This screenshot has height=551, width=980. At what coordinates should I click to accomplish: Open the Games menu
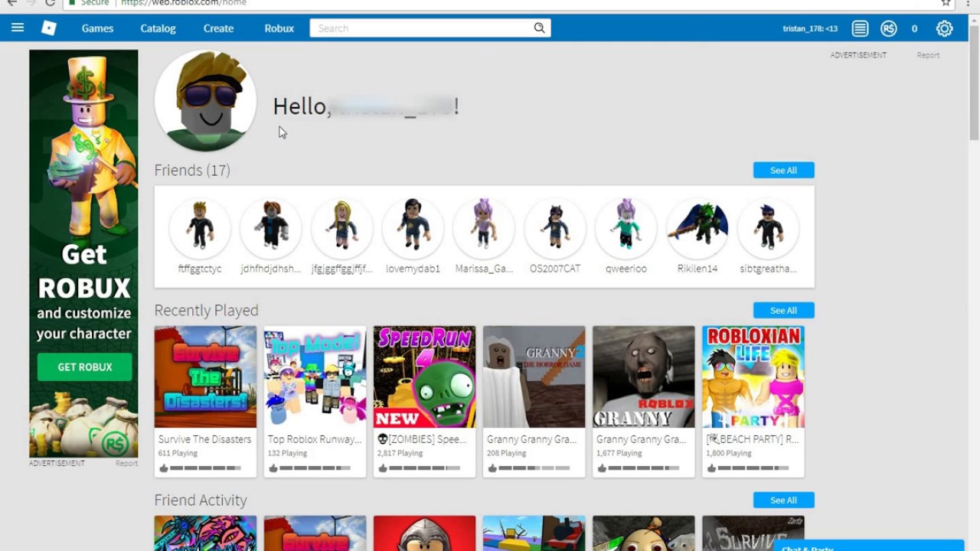click(x=97, y=28)
